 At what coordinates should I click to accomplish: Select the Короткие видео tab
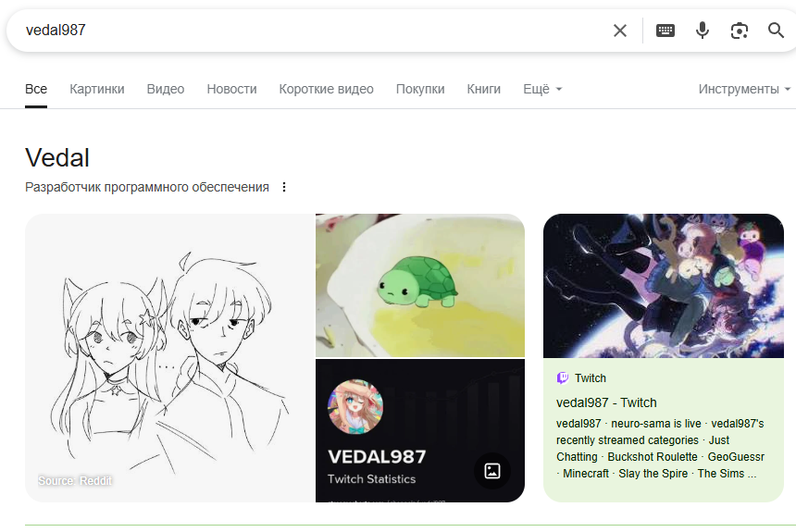click(327, 90)
